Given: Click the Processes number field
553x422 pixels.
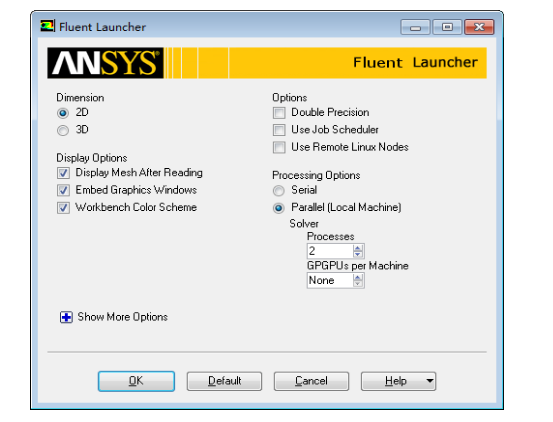Looking at the screenshot, I should 330,251.
